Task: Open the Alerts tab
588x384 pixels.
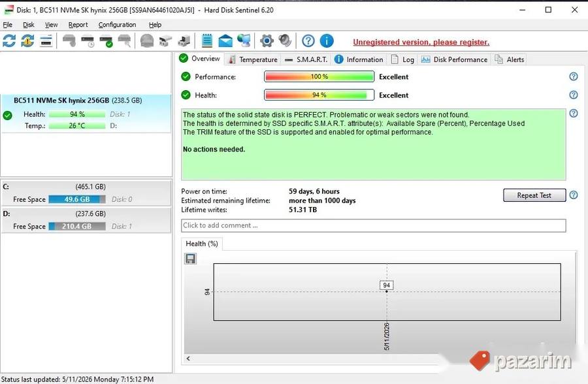Action: click(510, 59)
